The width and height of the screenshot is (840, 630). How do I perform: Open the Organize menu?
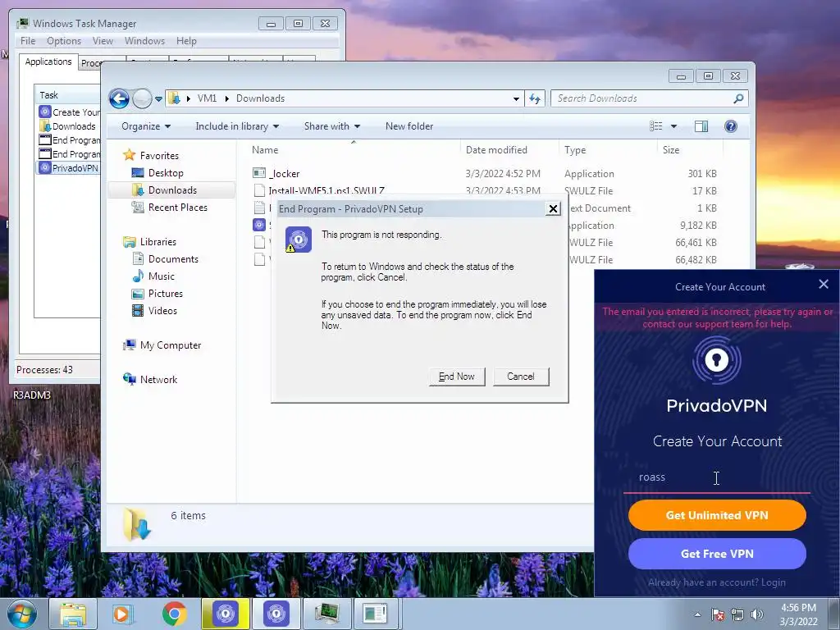(x=146, y=126)
